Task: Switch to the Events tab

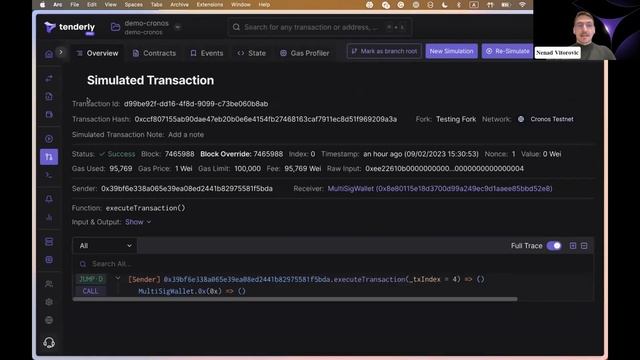Action: coord(207,53)
